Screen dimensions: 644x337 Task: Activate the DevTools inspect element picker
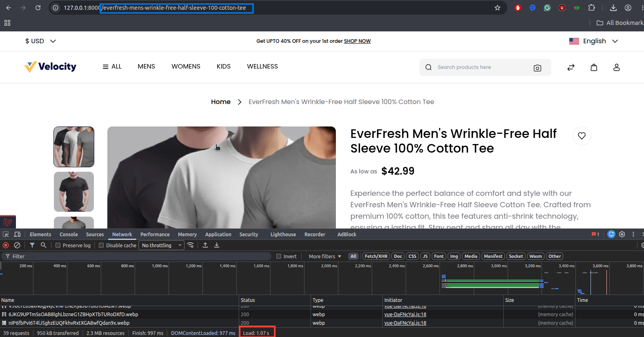click(x=6, y=234)
